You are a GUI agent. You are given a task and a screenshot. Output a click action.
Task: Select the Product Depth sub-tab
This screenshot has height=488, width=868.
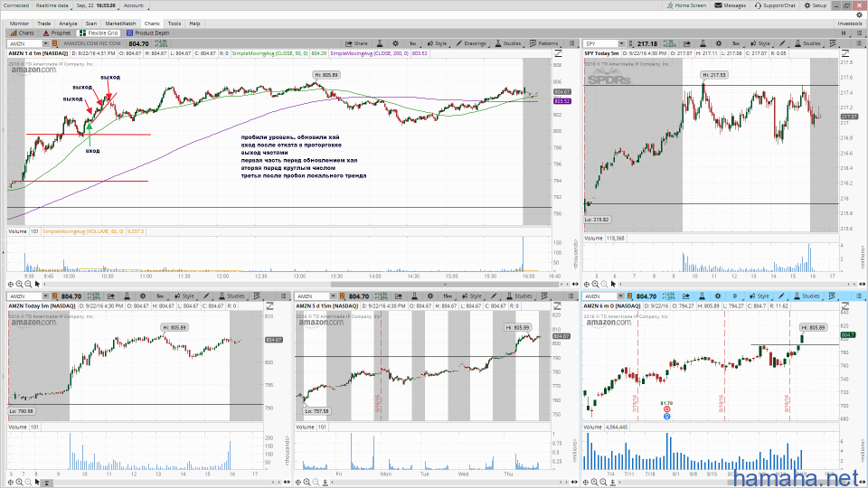point(147,33)
